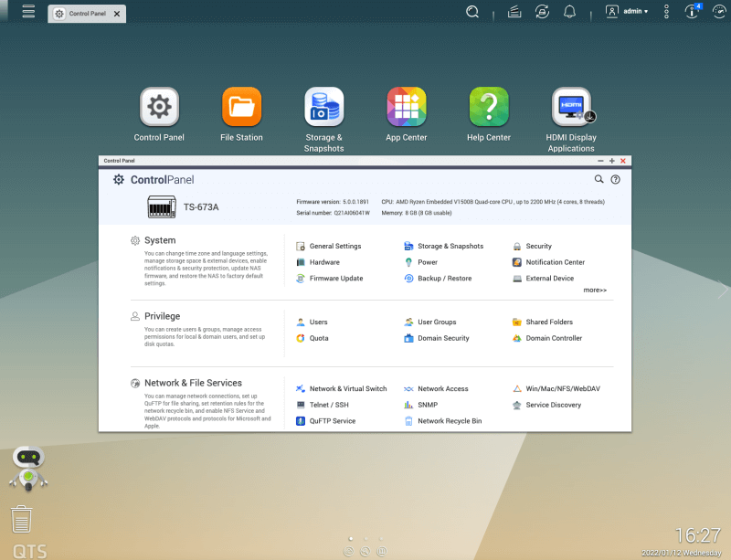Open the notifications bell icon
Viewport: 731px width, 560px height.
[569, 12]
